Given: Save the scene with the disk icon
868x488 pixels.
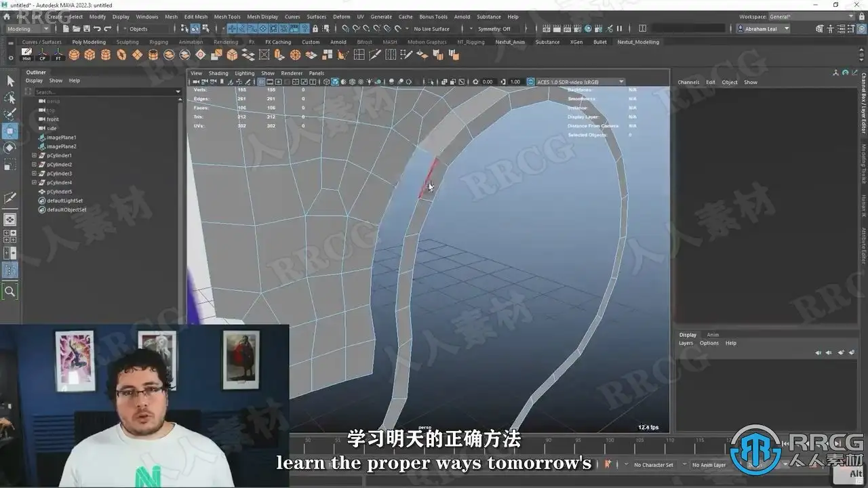Looking at the screenshot, I should point(86,28).
